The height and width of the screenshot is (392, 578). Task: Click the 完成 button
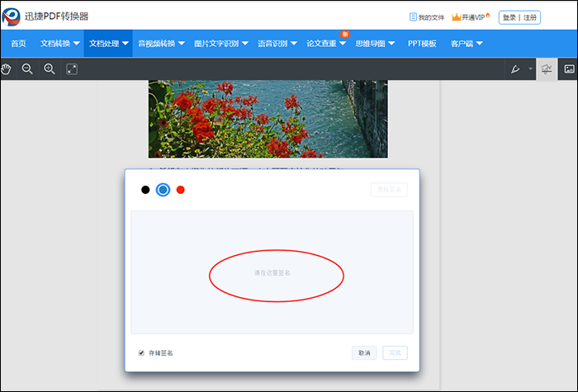tap(395, 352)
